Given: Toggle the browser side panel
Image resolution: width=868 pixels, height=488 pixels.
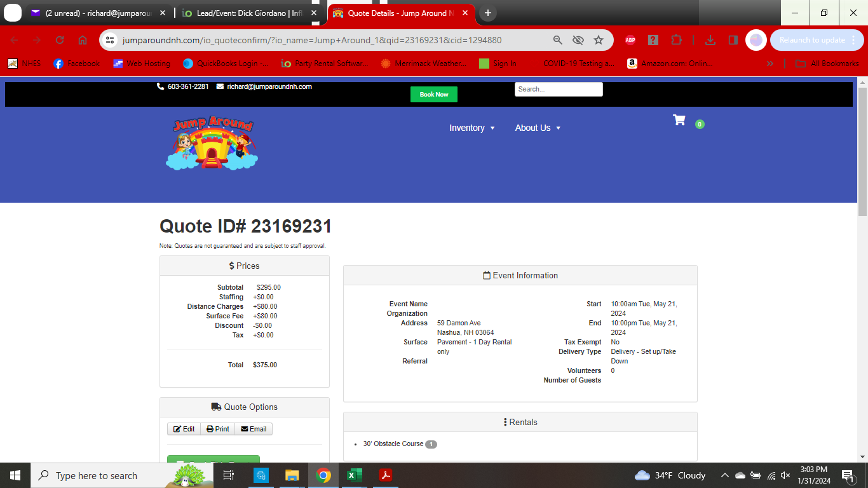Looking at the screenshot, I should (x=733, y=40).
